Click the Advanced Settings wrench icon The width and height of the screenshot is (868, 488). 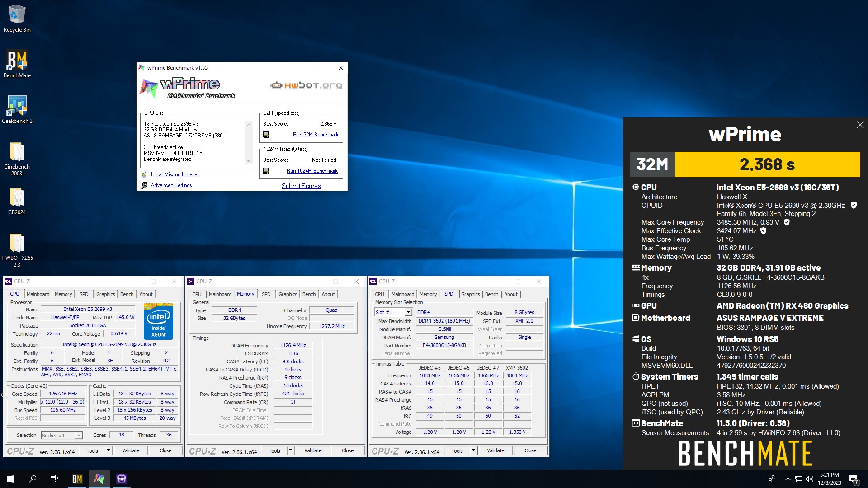click(144, 185)
